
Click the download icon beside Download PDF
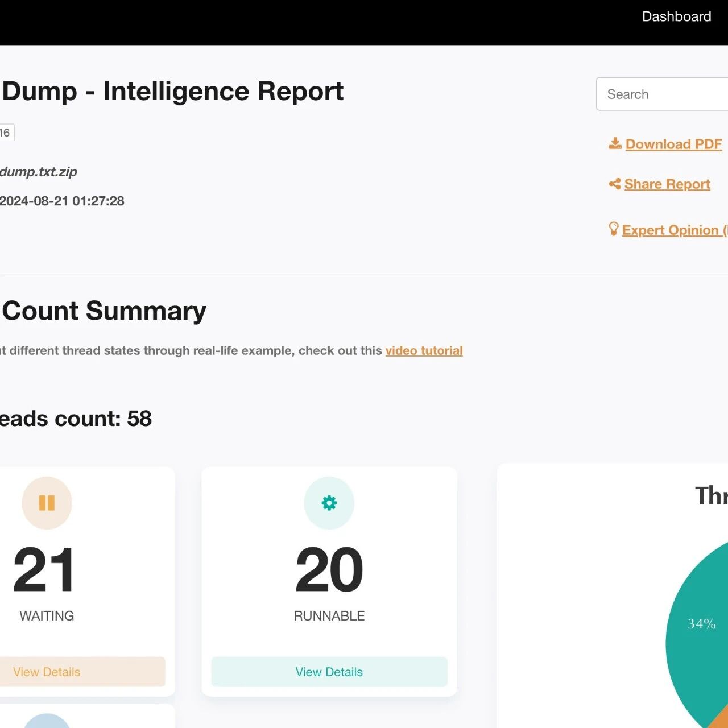615,143
